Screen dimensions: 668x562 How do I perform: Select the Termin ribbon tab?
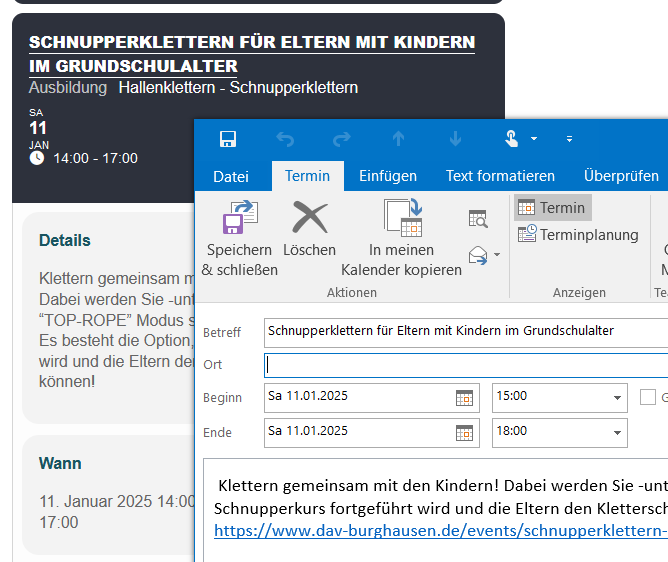[308, 176]
